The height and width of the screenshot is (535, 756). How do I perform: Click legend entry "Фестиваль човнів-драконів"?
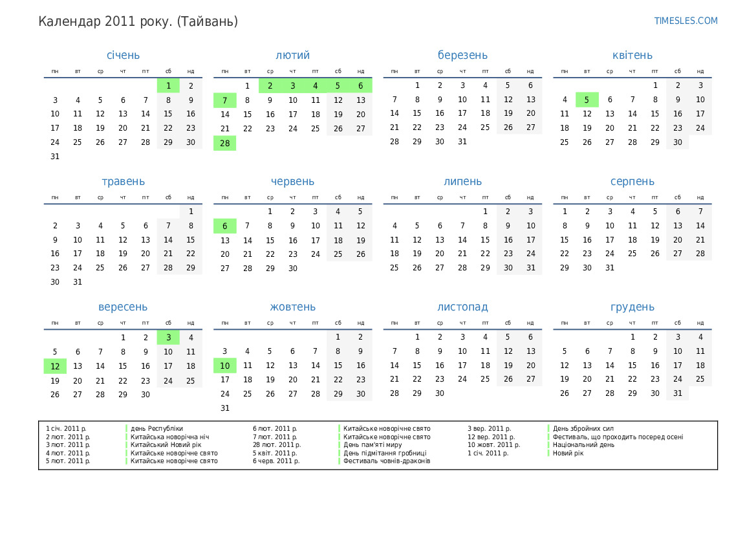387,461
